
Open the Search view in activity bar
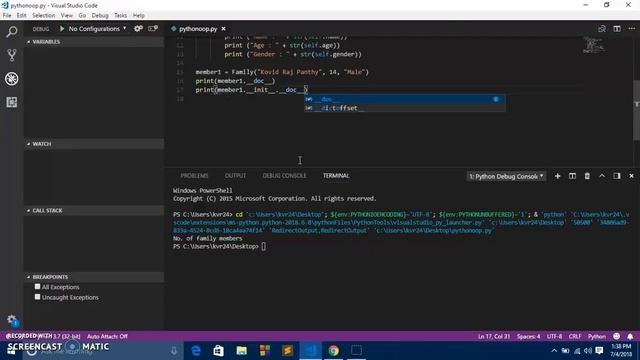(x=11, y=32)
